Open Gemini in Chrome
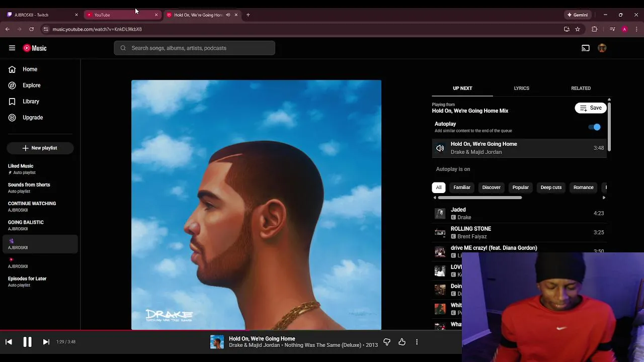644x362 pixels. click(x=577, y=15)
